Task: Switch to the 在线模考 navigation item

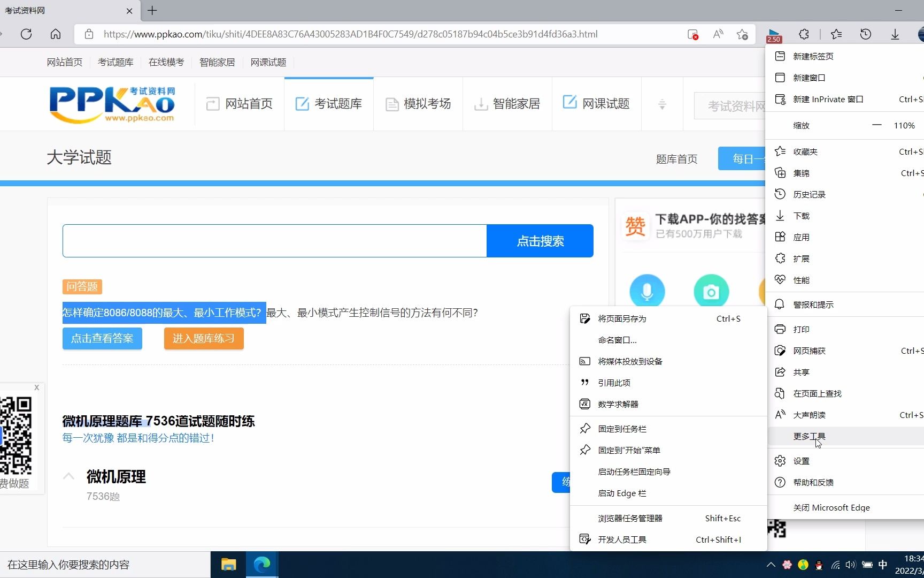Action: tap(166, 62)
